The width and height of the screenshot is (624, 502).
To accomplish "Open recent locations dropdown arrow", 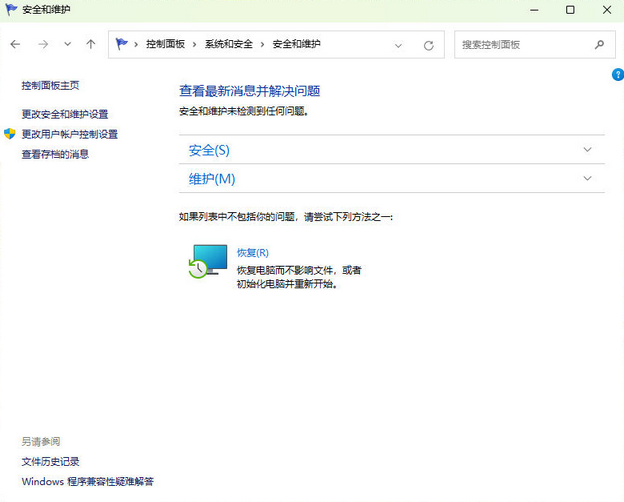I will click(x=67, y=45).
